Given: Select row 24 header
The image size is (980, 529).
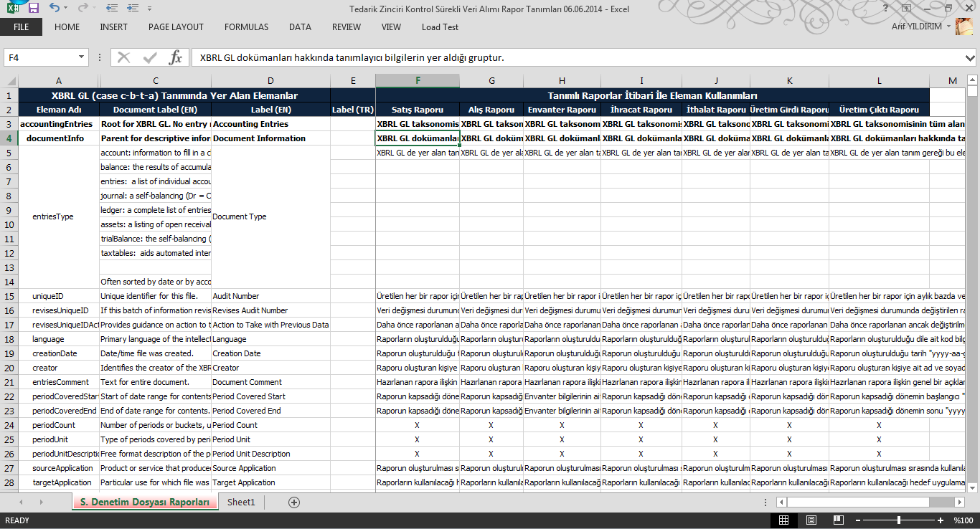Looking at the screenshot, I should [x=9, y=425].
